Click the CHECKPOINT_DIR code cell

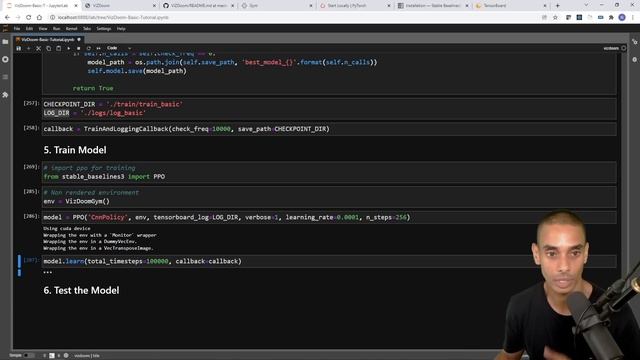click(329, 109)
